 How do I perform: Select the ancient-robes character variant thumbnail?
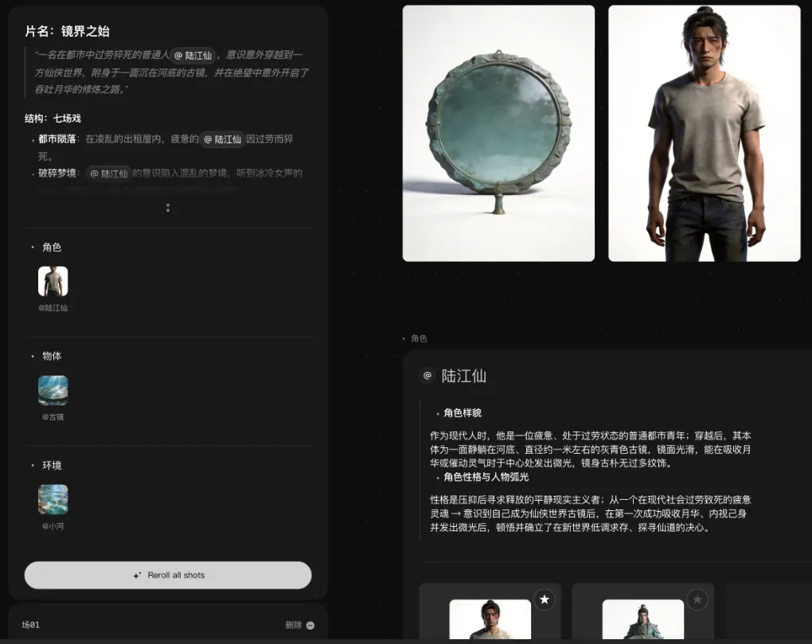pos(642,619)
